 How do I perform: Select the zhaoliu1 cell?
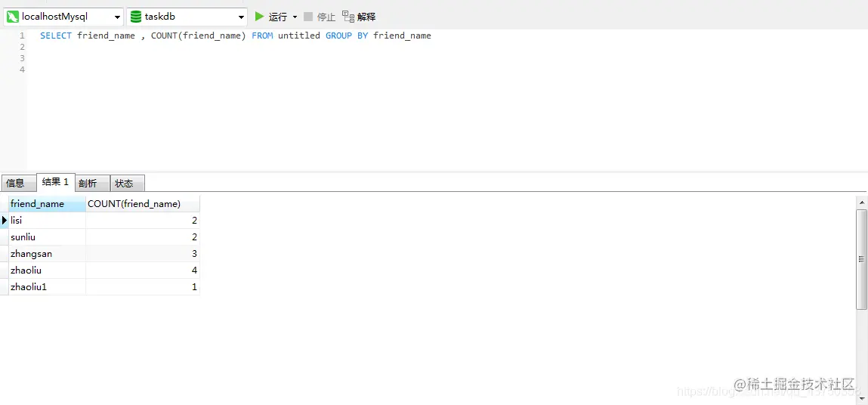coord(47,287)
